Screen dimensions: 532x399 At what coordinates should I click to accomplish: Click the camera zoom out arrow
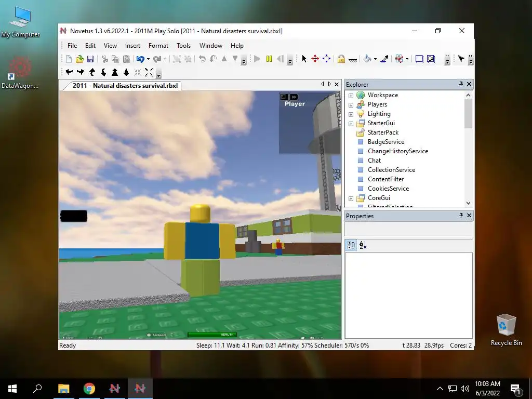click(x=126, y=72)
